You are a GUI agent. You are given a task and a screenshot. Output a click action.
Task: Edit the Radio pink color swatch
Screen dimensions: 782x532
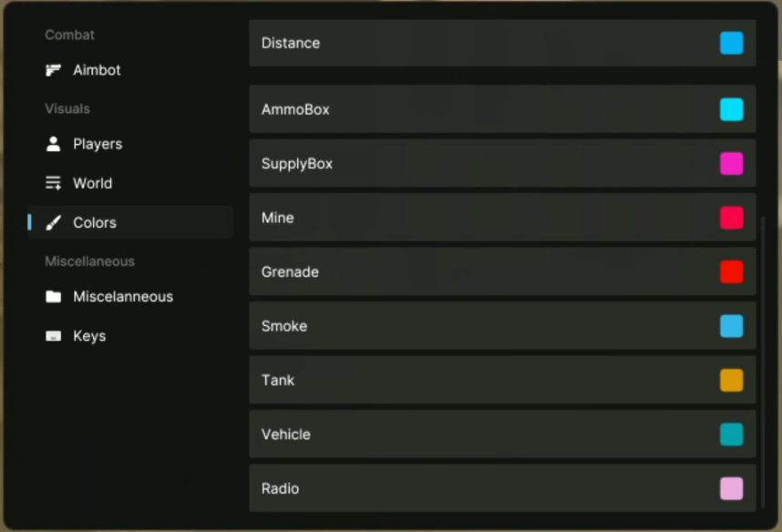pos(731,489)
